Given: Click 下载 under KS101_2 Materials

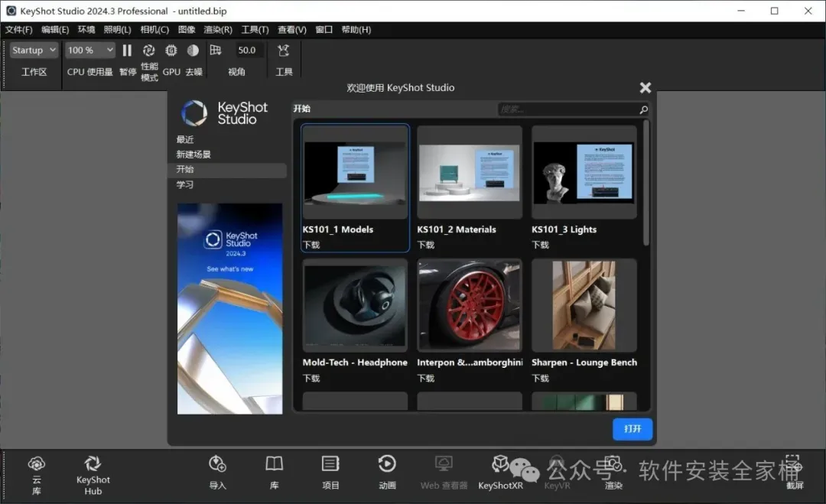Looking at the screenshot, I should pyautogui.click(x=426, y=245).
